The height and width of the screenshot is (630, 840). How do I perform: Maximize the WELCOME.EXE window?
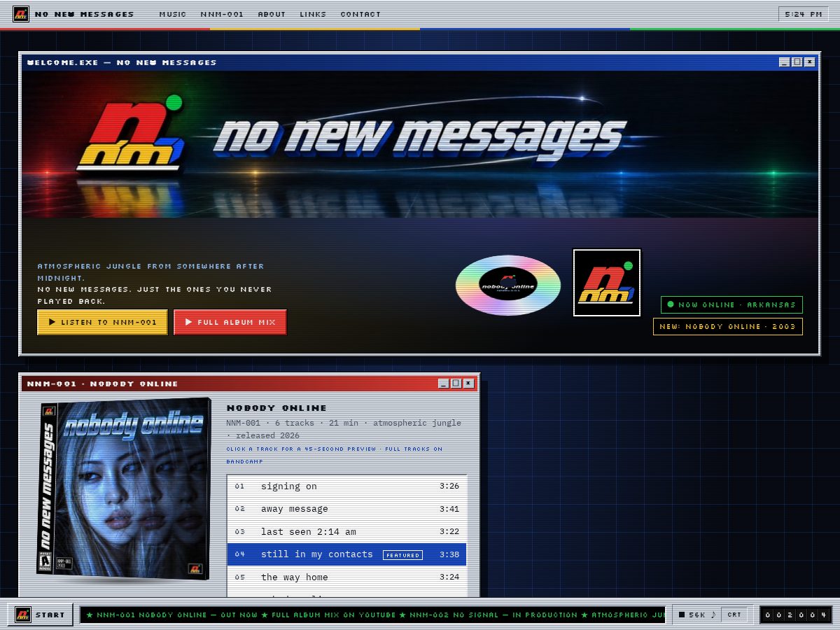[x=797, y=62]
